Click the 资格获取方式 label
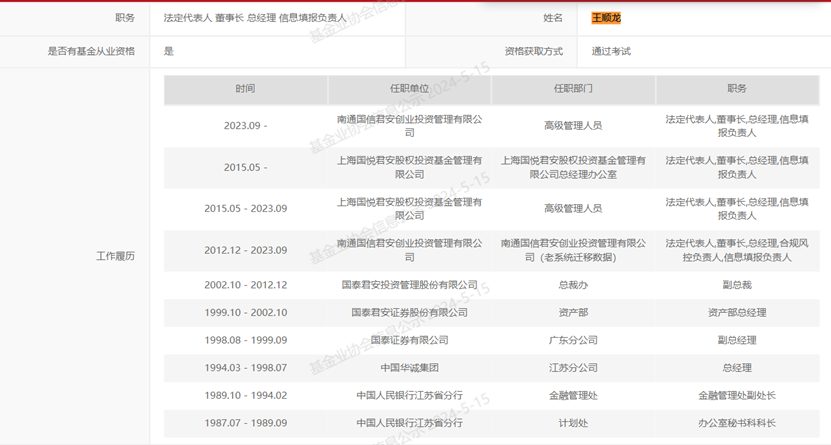This screenshot has width=831, height=445. click(x=534, y=51)
